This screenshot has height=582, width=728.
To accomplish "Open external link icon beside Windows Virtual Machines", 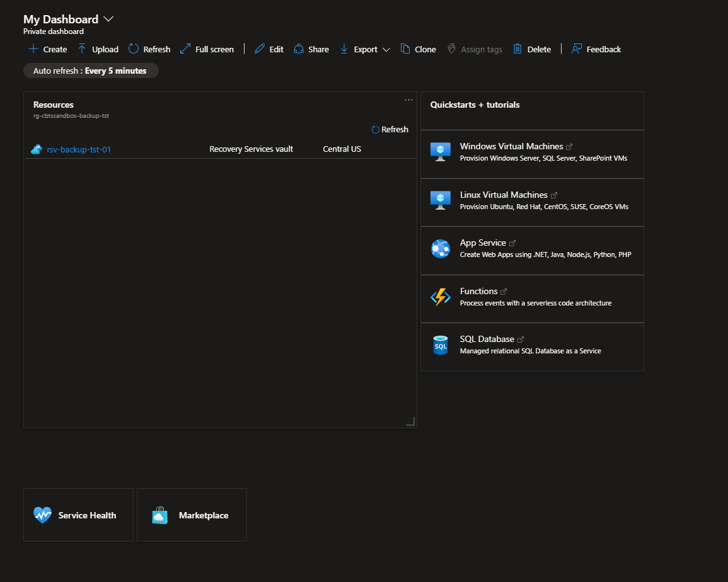I will tap(569, 147).
